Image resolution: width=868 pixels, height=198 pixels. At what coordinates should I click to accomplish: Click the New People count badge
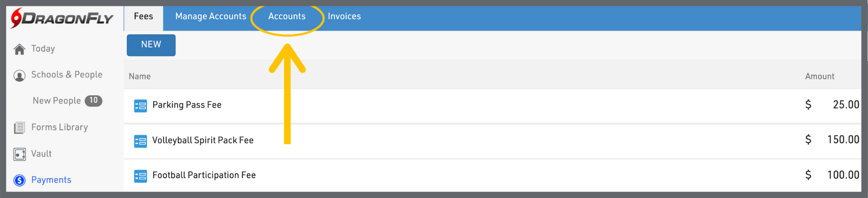[93, 101]
